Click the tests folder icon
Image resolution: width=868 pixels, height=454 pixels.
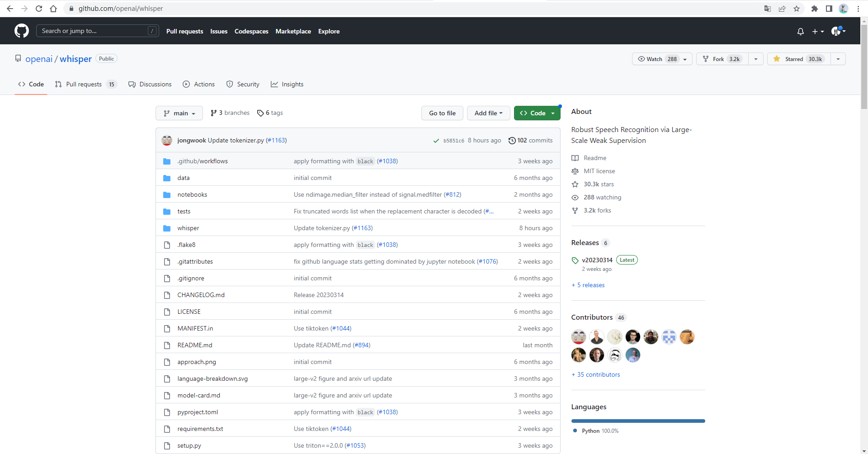(x=167, y=212)
